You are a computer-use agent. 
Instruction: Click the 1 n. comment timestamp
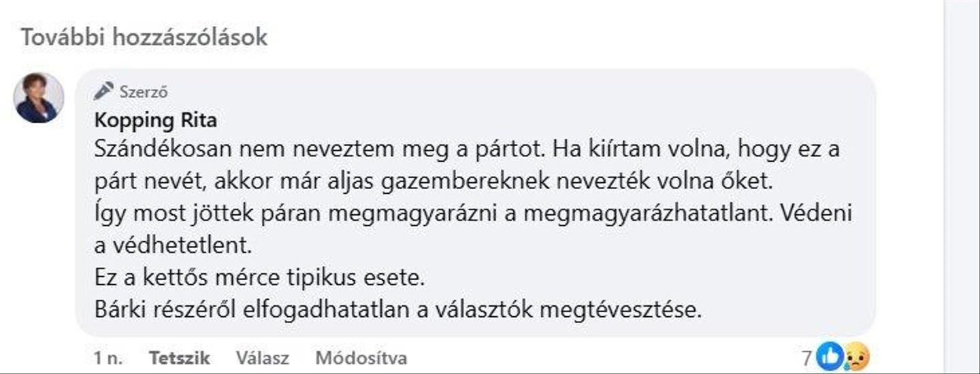tap(108, 358)
